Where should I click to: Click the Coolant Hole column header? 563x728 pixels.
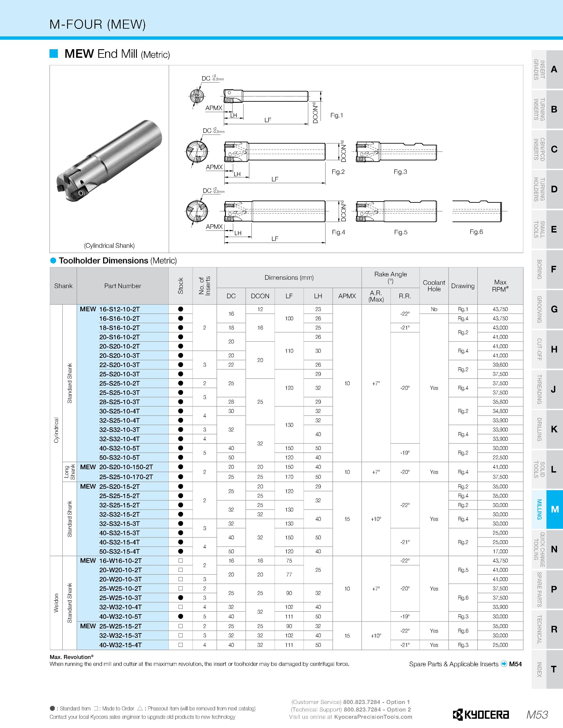click(x=434, y=286)
